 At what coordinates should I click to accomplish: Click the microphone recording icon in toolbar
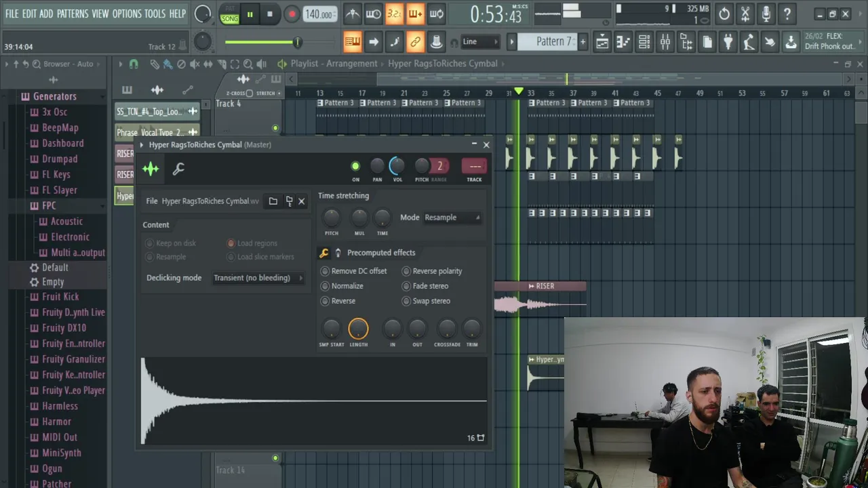click(766, 14)
